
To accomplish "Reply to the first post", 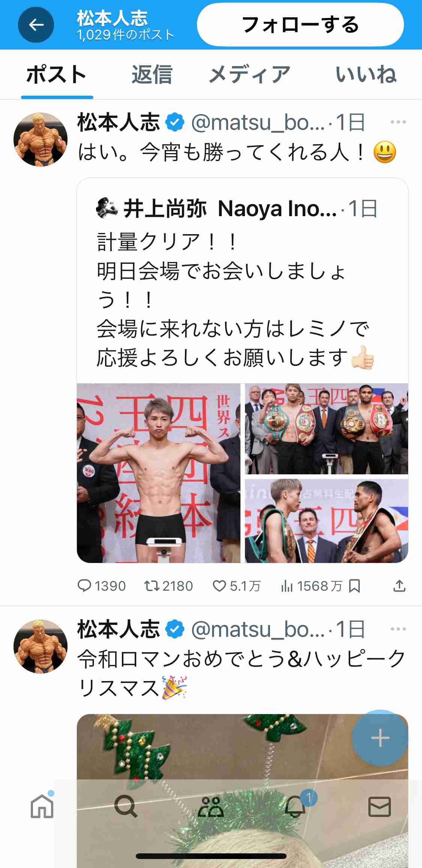I will (x=101, y=586).
